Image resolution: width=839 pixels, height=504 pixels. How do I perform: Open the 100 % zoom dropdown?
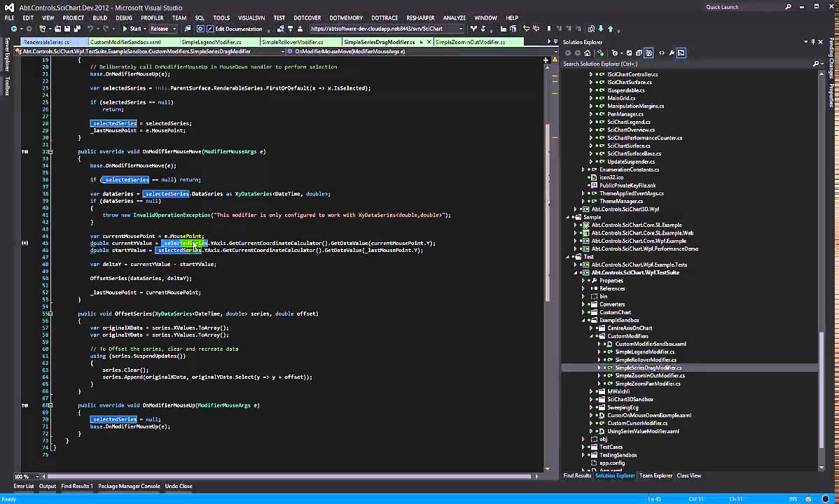[37, 476]
